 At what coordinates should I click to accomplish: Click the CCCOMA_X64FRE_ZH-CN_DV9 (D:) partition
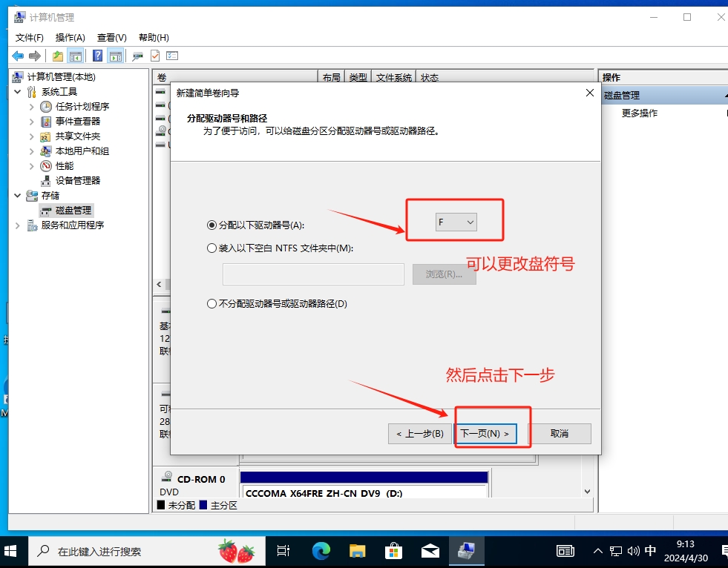(364, 485)
